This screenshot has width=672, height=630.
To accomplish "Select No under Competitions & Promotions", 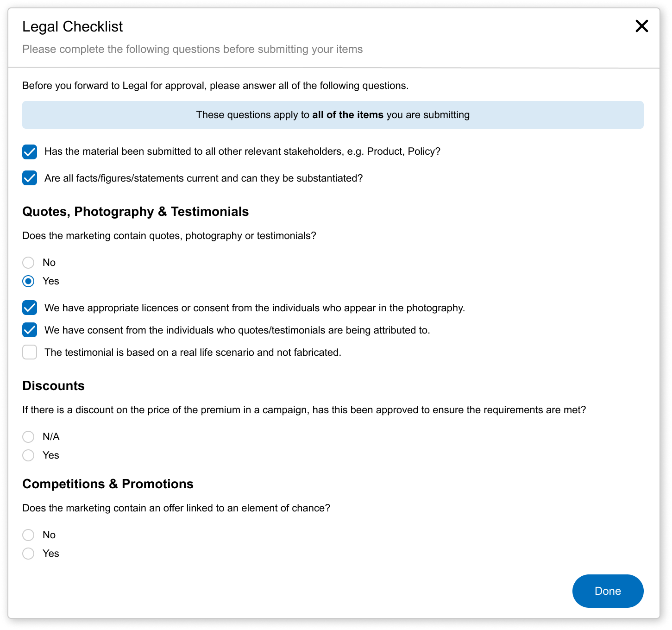I will coord(29,535).
